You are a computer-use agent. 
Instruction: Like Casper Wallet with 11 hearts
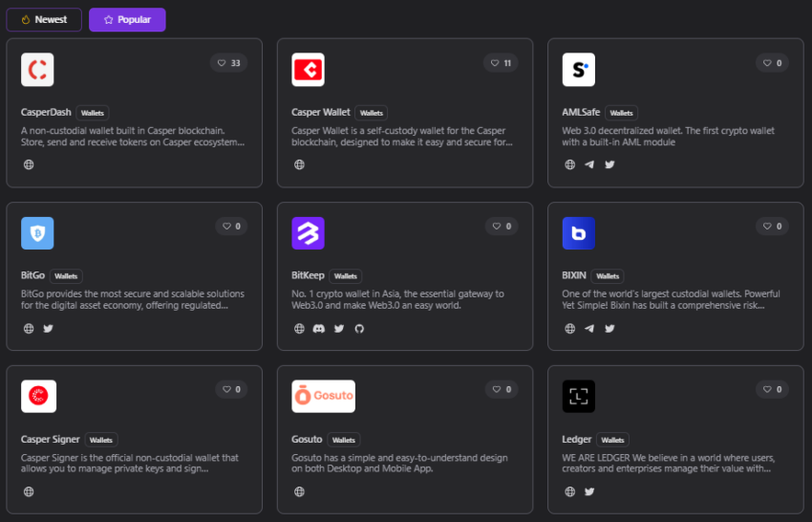click(x=501, y=63)
